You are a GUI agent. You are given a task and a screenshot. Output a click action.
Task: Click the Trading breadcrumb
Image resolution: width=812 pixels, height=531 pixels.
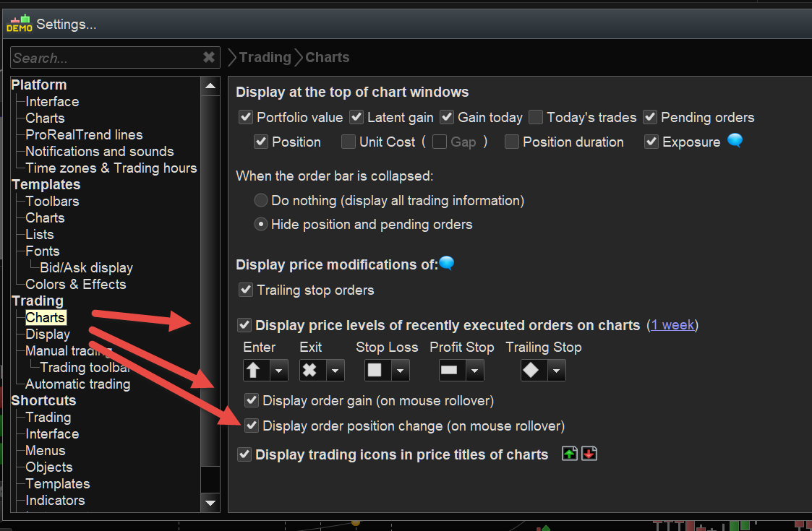(x=265, y=57)
